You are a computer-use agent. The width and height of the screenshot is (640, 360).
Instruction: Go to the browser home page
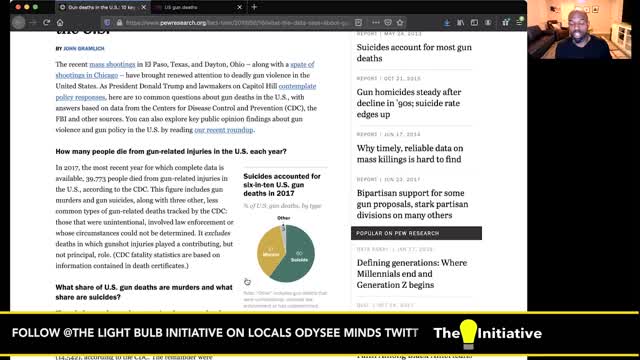(60, 22)
